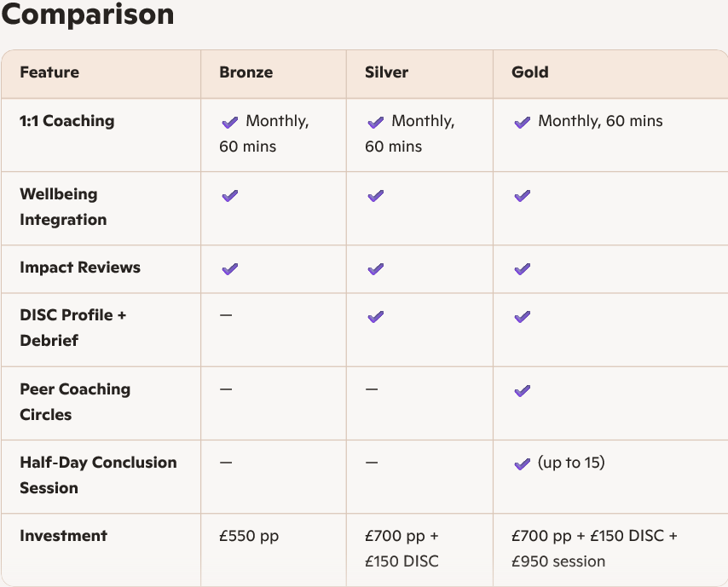Viewport: 728px width, 587px height.
Task: Select the Bronze column header
Action: [246, 72]
